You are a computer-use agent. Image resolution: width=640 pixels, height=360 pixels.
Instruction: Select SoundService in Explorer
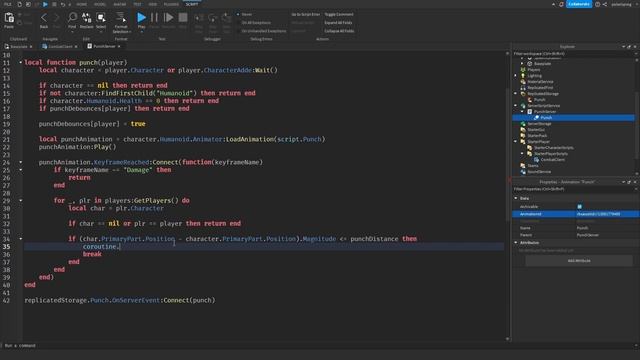[x=539, y=171]
